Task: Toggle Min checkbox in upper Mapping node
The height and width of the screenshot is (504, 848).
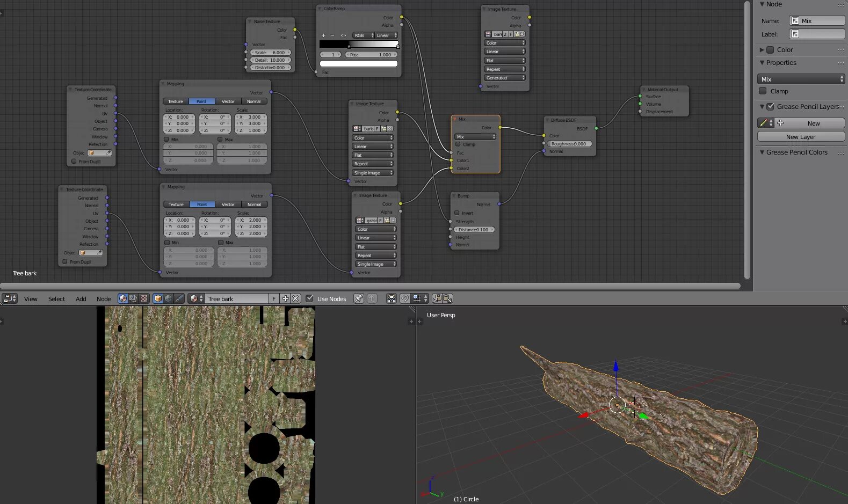Action: click(x=166, y=139)
